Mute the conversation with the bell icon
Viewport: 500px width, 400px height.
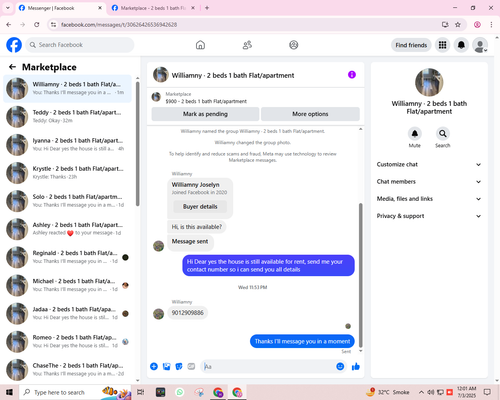point(415,134)
